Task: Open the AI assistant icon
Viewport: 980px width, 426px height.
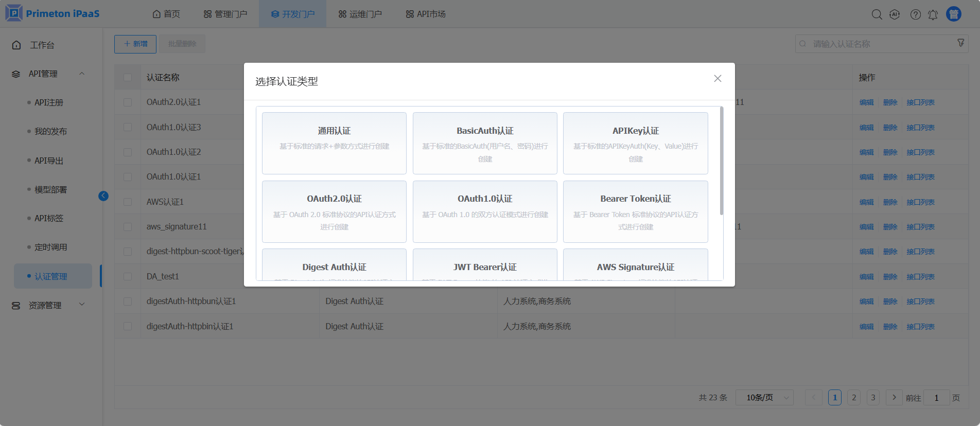Action: point(895,14)
